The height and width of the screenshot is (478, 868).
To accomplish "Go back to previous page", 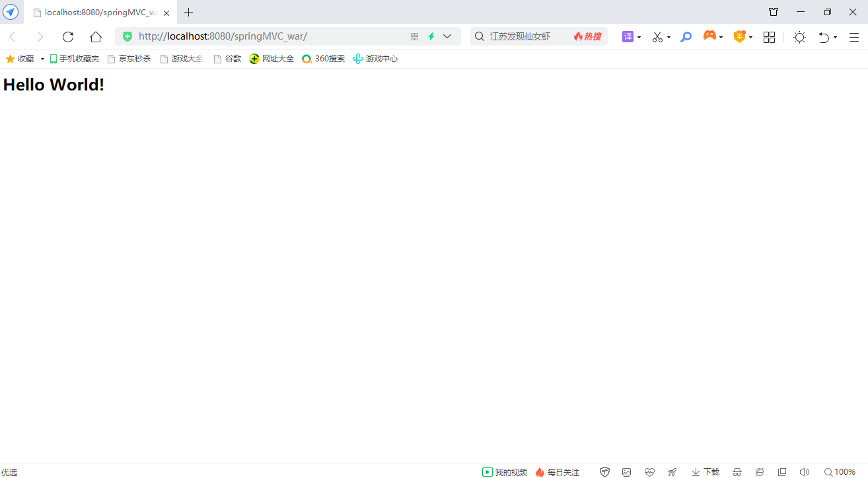I will pyautogui.click(x=13, y=37).
